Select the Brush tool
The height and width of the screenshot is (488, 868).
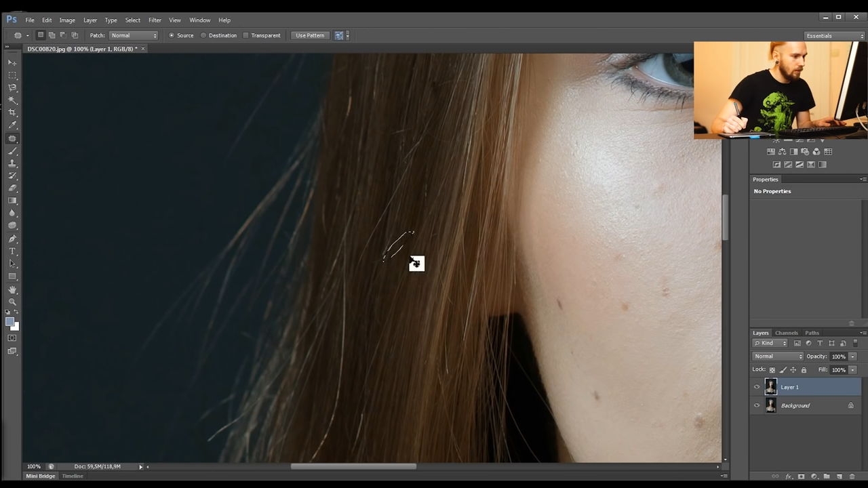pos(12,150)
